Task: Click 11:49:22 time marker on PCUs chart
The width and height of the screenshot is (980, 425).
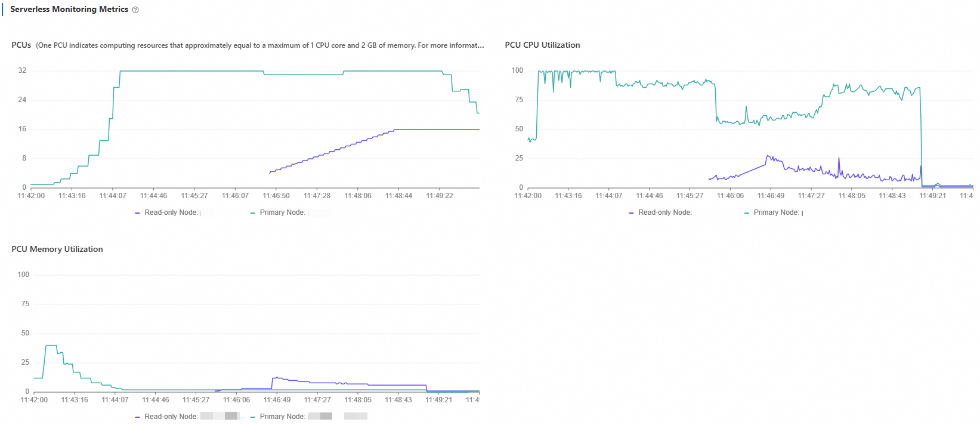Action: coord(440,196)
